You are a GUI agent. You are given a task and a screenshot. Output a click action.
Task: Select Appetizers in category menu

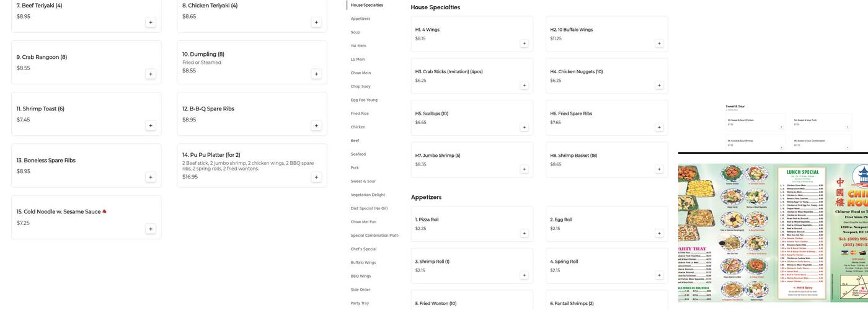point(360,19)
